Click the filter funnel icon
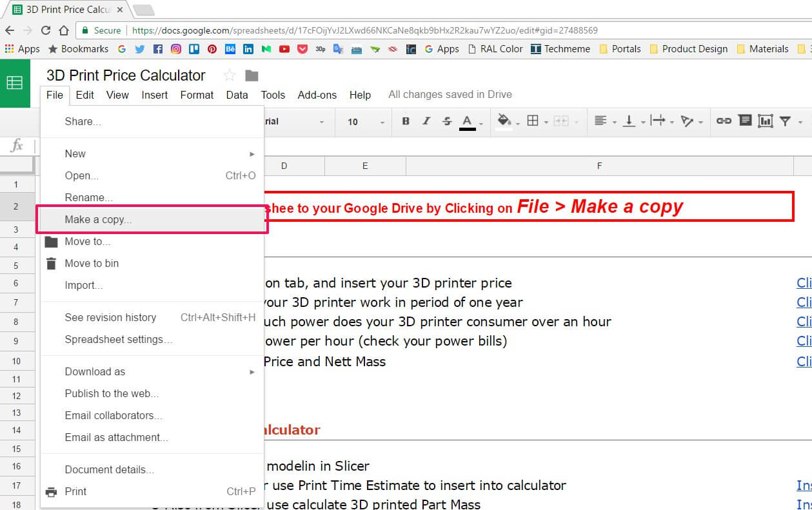The image size is (812, 510). (785, 121)
